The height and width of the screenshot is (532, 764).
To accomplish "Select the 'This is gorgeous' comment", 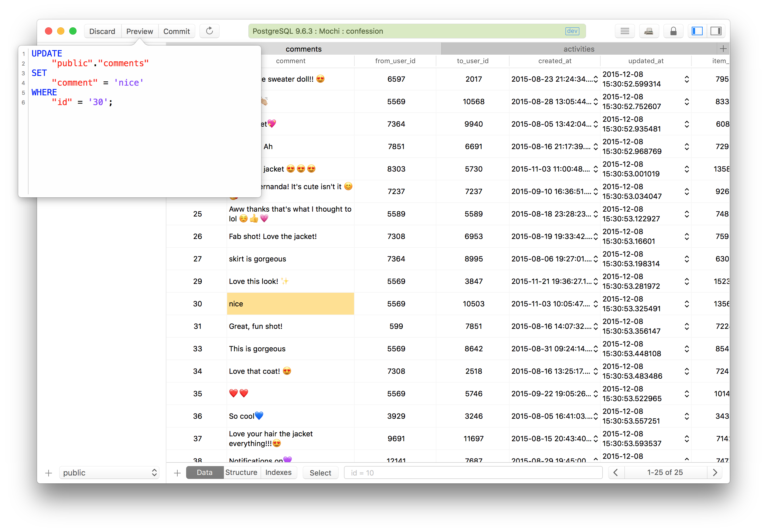I will (x=291, y=349).
